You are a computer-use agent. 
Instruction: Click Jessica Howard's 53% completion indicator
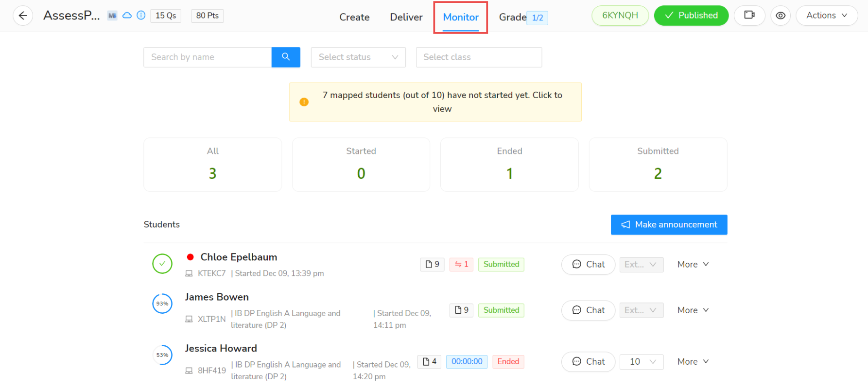162,355
